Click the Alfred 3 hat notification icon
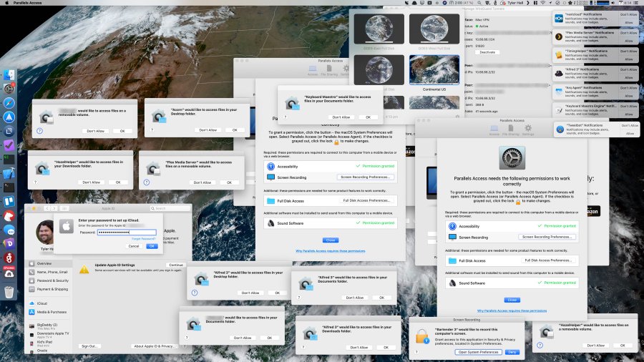The width and height of the screenshot is (644, 362). (559, 74)
